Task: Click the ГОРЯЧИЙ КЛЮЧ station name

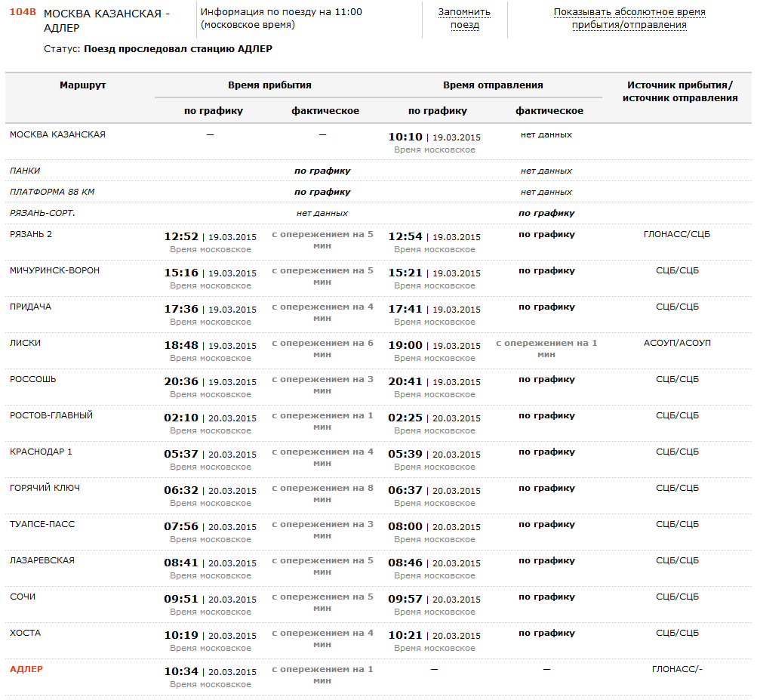Action: pos(45,488)
